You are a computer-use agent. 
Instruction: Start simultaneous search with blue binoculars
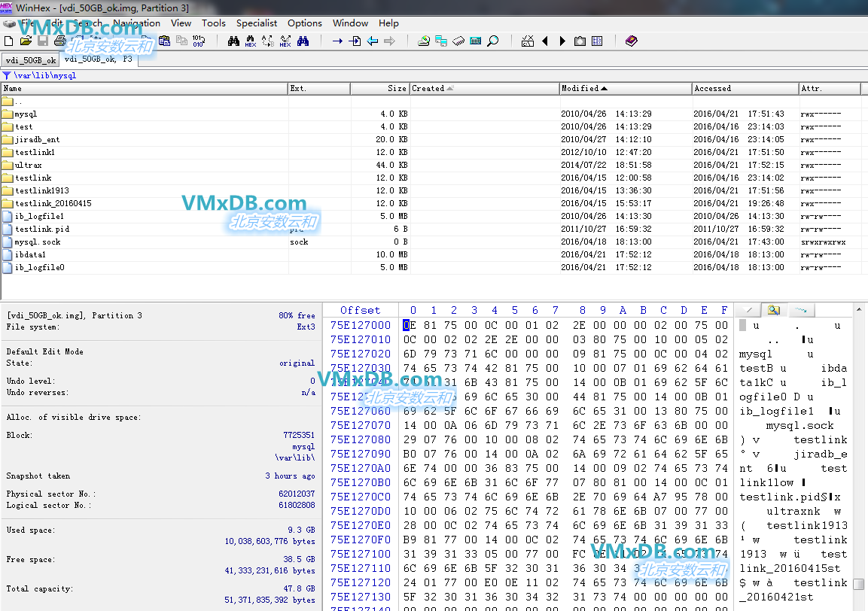[x=303, y=41]
